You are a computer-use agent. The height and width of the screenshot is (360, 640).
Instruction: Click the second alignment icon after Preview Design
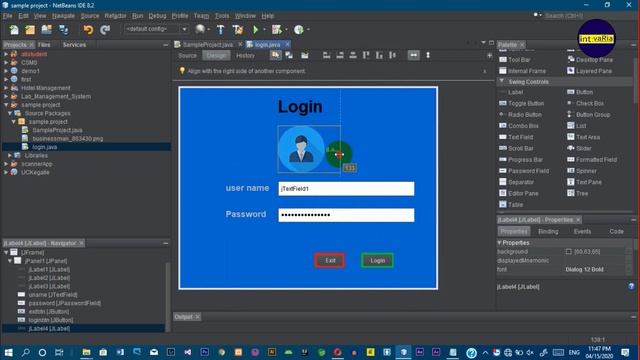coord(340,55)
